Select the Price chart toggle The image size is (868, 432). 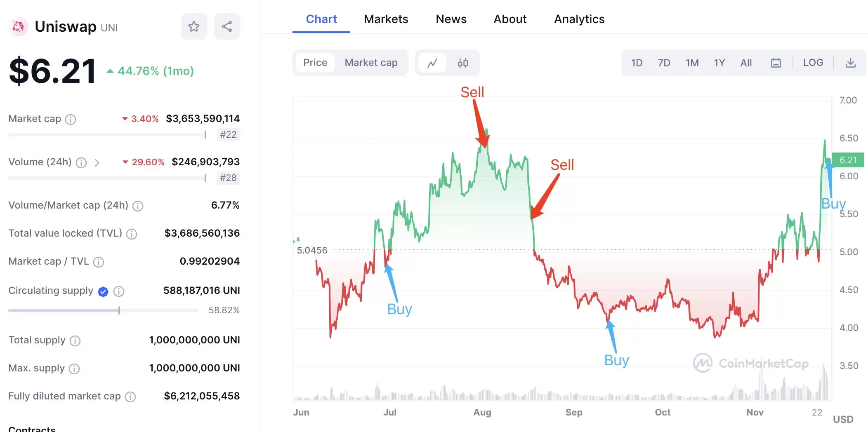pos(315,63)
